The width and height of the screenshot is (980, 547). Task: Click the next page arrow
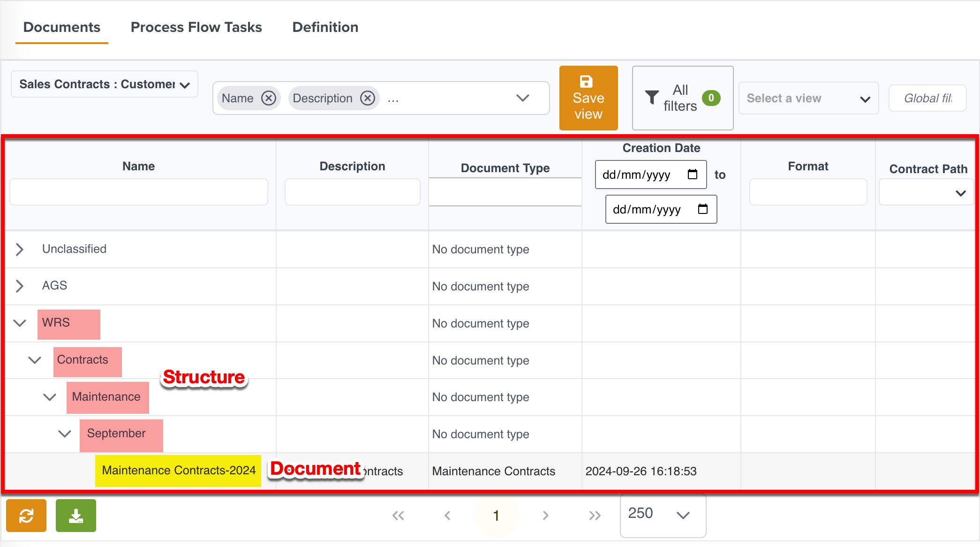(x=545, y=516)
